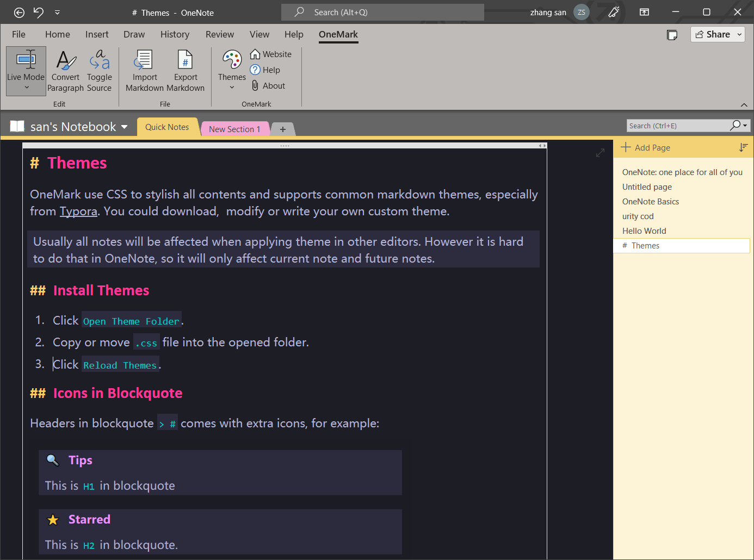Open zhang san account avatar
This screenshot has height=560, width=754.
(582, 12)
